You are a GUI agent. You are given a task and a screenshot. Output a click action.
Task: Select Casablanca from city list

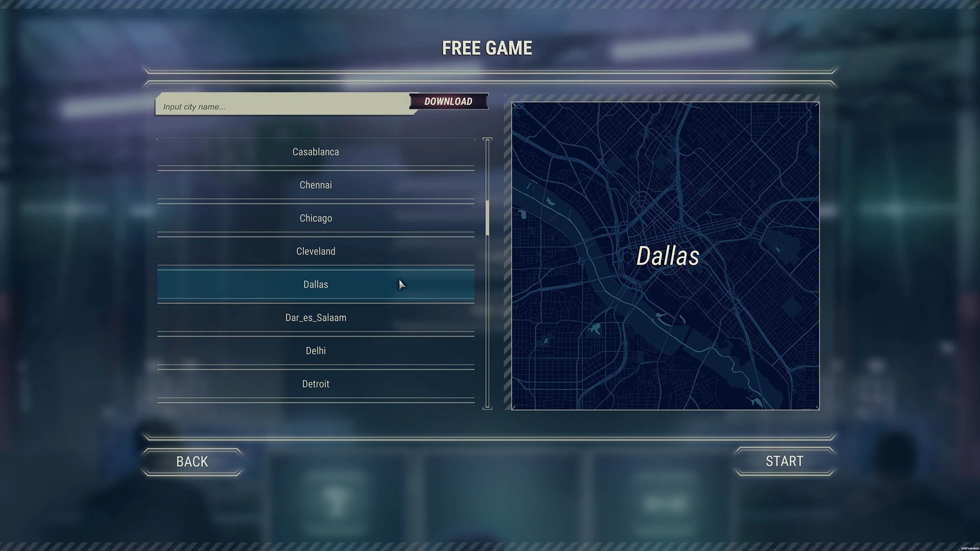[315, 152]
